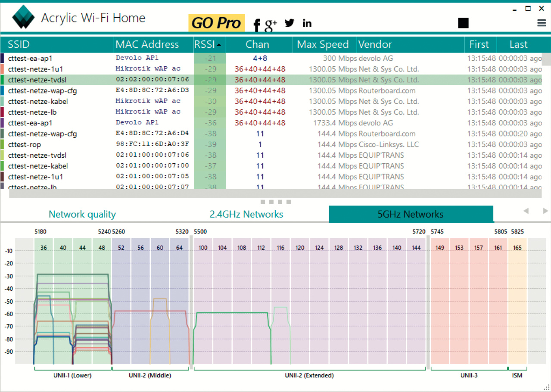Image resolution: width=551 pixels, height=392 pixels.
Task: Click the left tab scroll arrow
Action: (526, 211)
